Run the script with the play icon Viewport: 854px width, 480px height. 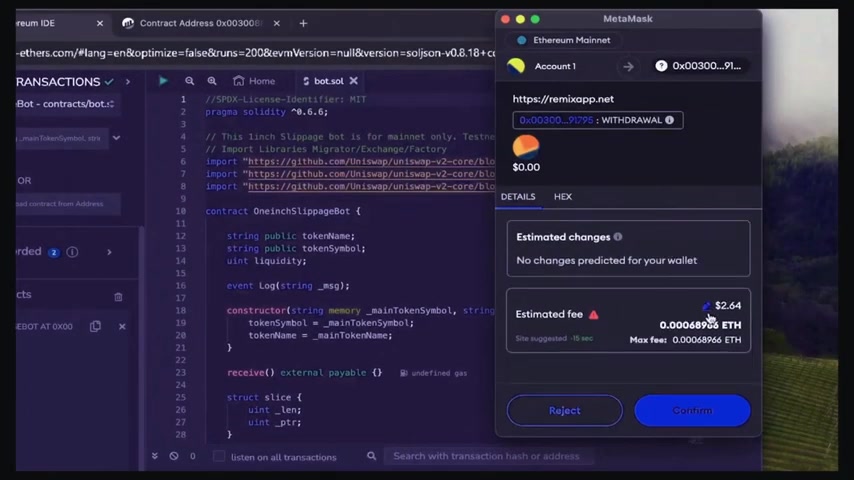pos(163,81)
